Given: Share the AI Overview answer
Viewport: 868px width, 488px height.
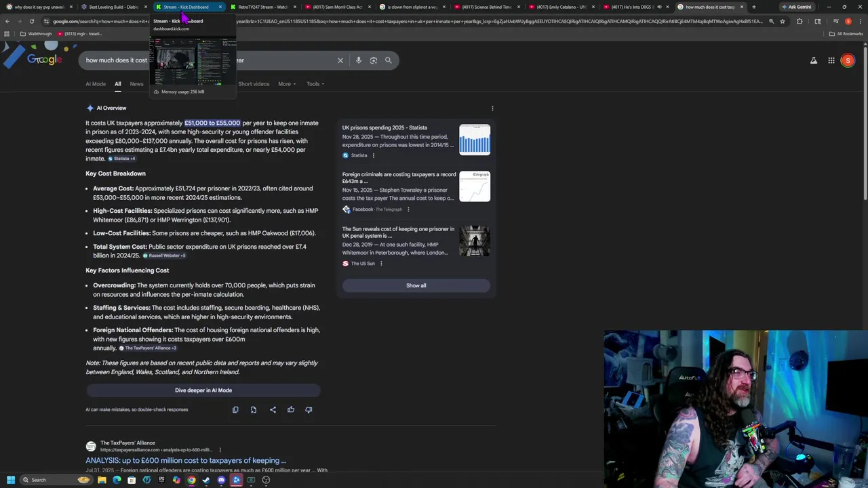Looking at the screenshot, I should (x=273, y=409).
